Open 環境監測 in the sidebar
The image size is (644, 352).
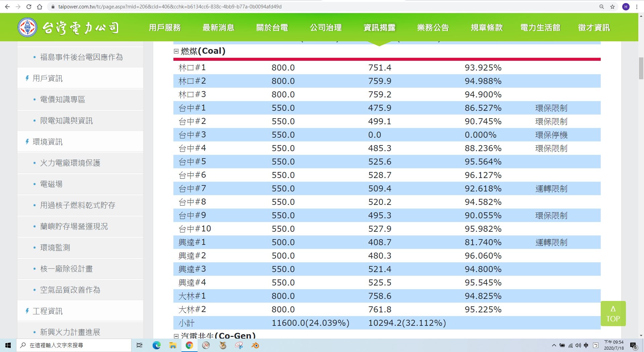[x=55, y=248]
